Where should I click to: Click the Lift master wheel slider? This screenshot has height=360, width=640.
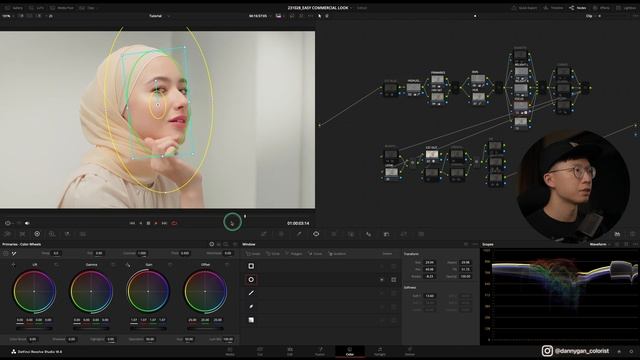[34, 328]
